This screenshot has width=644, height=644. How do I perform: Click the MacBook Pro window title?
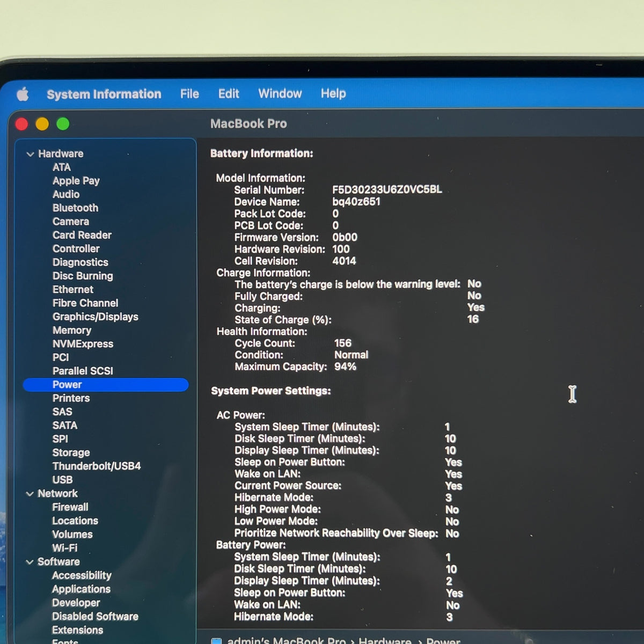[248, 124]
